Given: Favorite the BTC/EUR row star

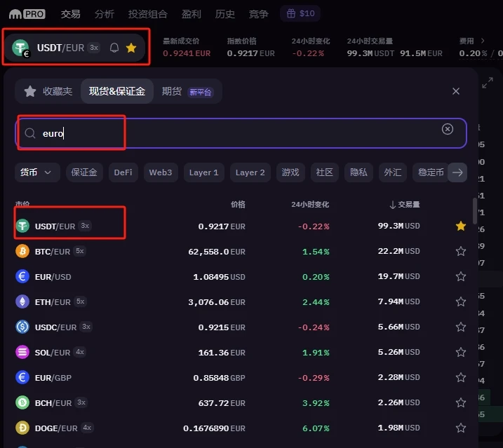Looking at the screenshot, I should click(461, 251).
